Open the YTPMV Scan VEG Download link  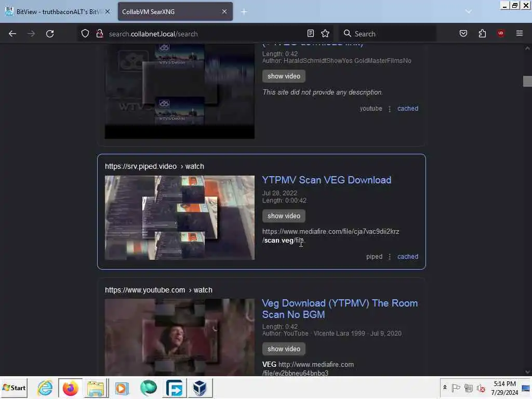coord(326,180)
